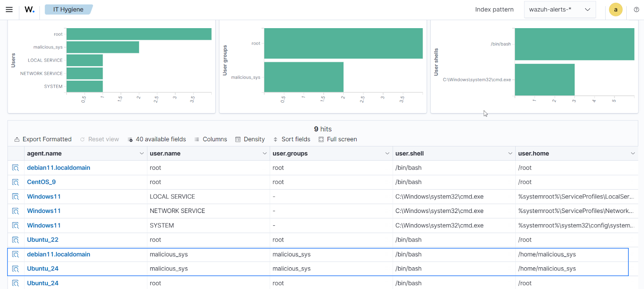Click %systemroot%\system32\config\system... home cell
Viewport: 644px width, 289px height.
[x=576, y=225]
